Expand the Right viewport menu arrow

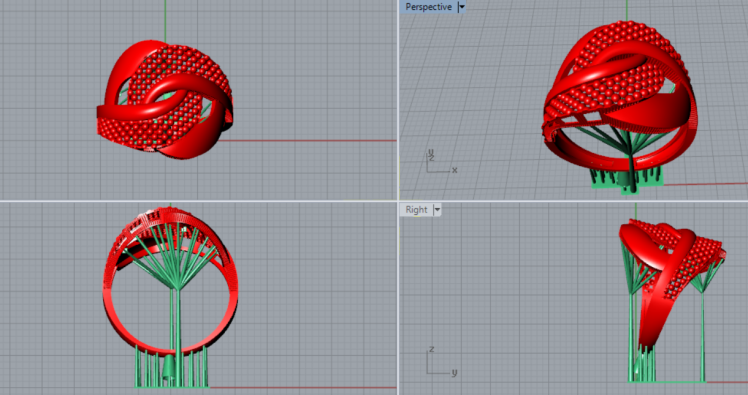[x=437, y=209]
